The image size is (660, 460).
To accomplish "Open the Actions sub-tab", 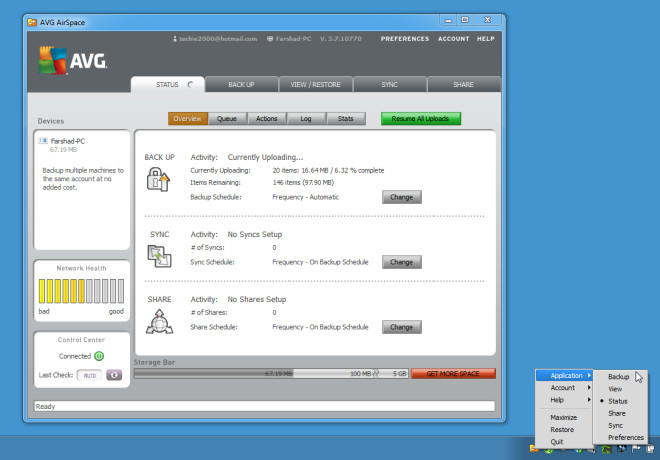I will 266,119.
